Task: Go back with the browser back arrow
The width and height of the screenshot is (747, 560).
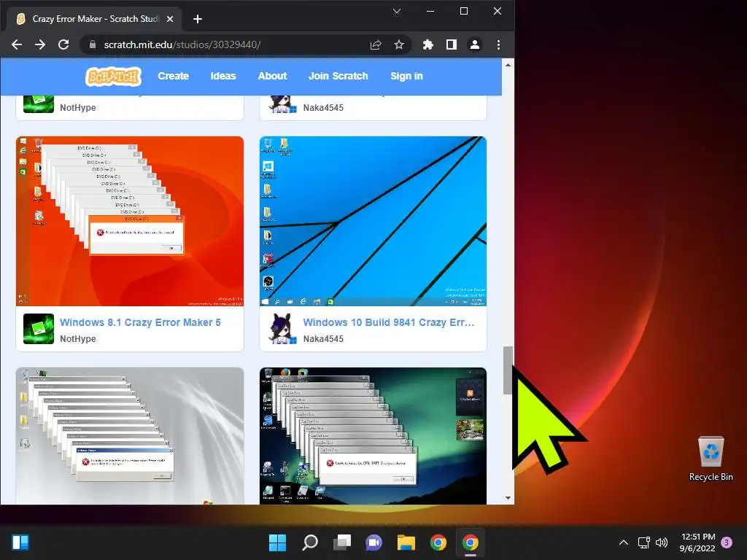Action: 17,44
